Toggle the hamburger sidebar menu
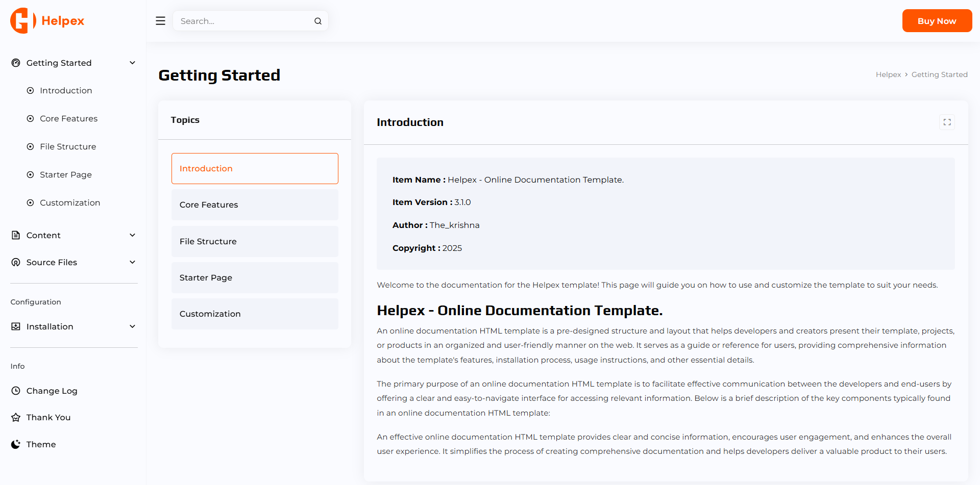This screenshot has width=980, height=485. [x=160, y=21]
